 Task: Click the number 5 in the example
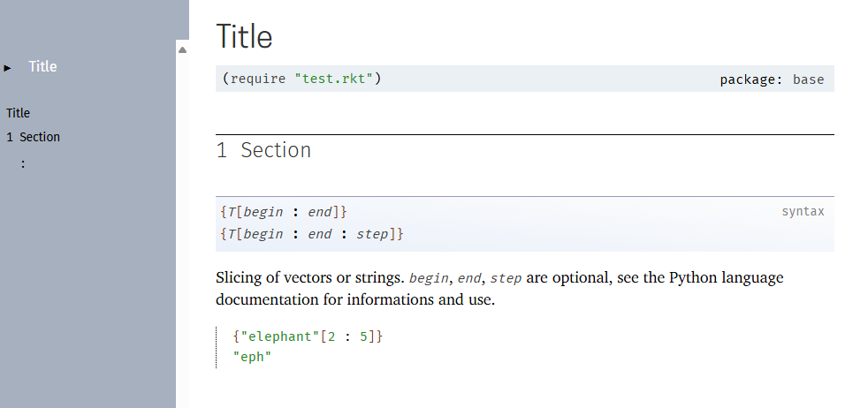coord(363,336)
